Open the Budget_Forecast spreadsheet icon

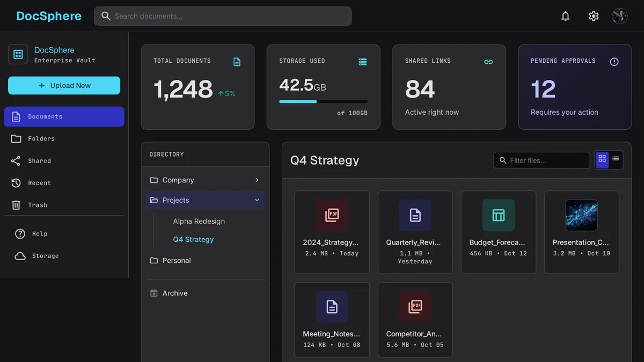pos(499,216)
